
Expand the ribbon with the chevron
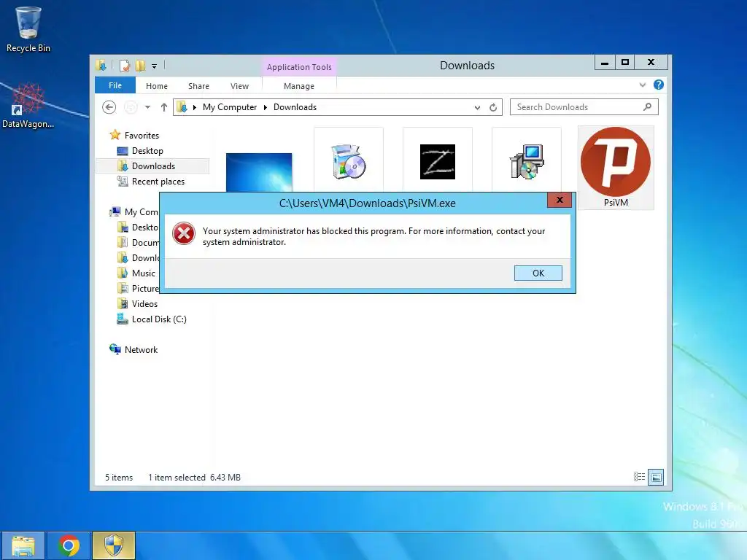click(x=642, y=85)
